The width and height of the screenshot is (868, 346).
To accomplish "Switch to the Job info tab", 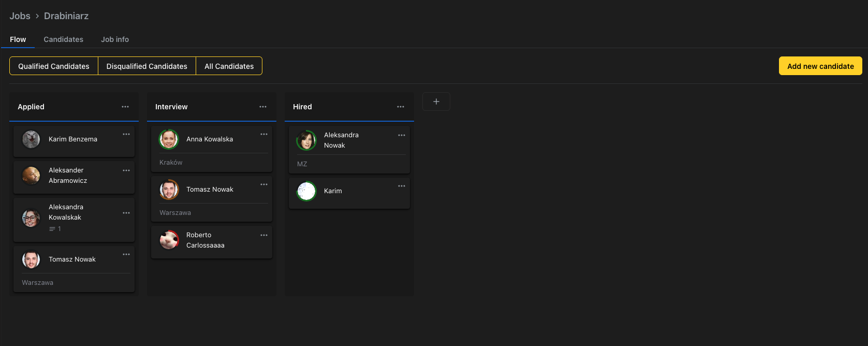I will (x=115, y=39).
